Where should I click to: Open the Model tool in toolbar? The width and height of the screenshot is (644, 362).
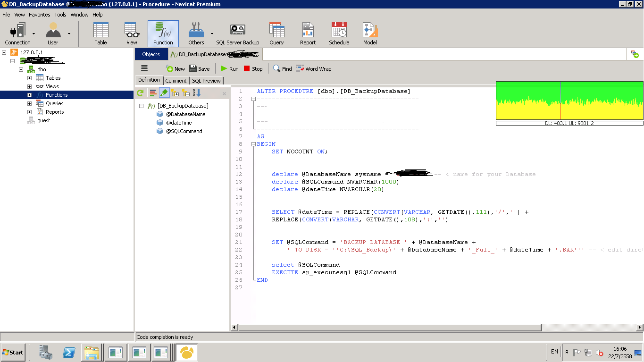[x=370, y=34]
